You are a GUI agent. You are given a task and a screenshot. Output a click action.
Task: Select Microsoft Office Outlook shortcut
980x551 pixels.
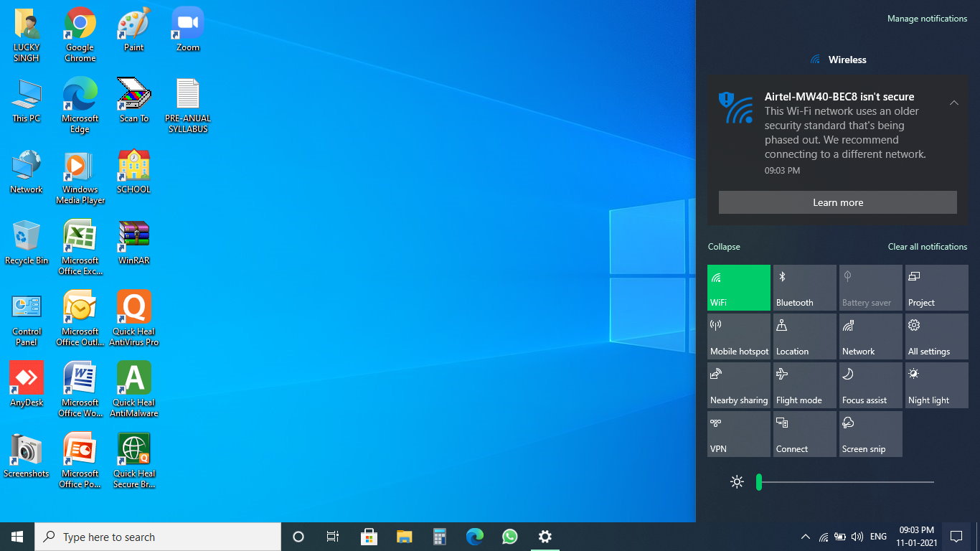point(80,319)
